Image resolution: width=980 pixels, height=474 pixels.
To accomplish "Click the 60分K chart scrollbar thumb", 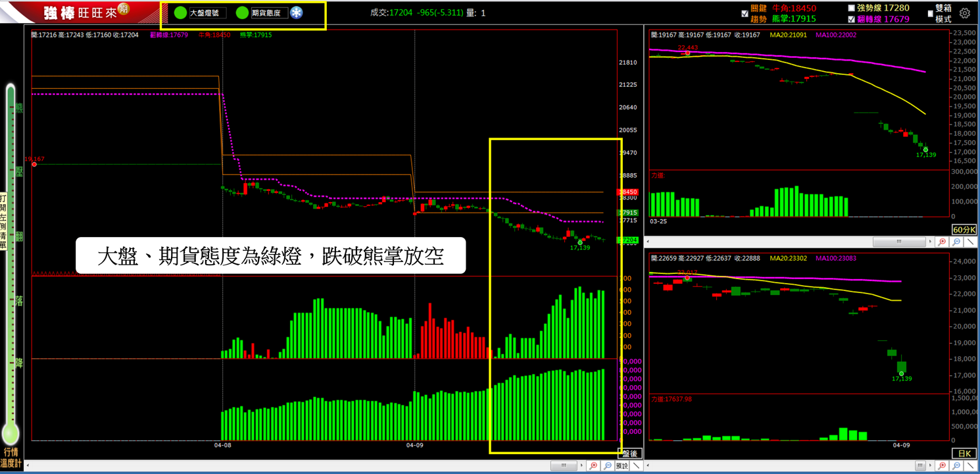I will coord(899,242).
